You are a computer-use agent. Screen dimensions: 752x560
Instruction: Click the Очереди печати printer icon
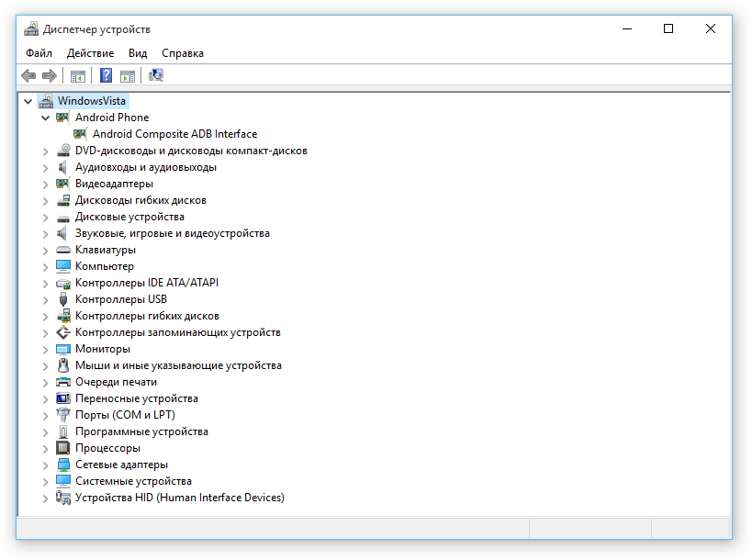pyautogui.click(x=63, y=382)
